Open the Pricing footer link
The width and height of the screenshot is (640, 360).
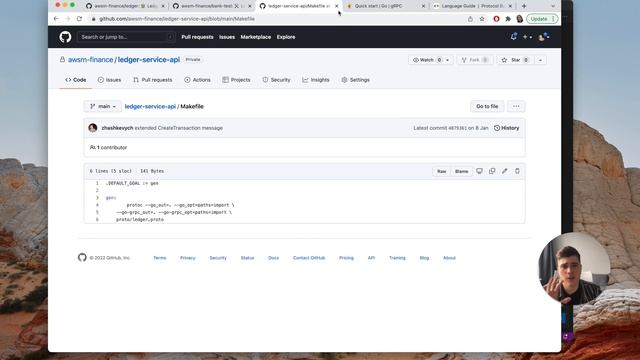click(x=346, y=258)
